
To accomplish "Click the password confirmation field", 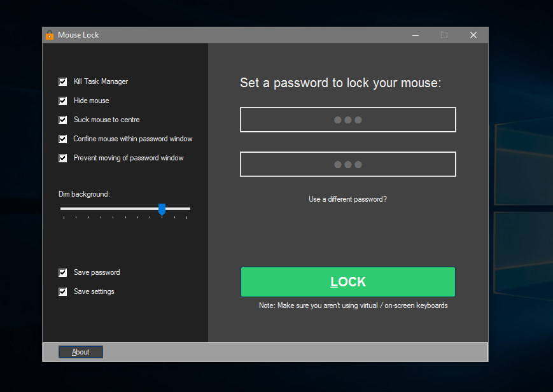I will click(x=347, y=164).
